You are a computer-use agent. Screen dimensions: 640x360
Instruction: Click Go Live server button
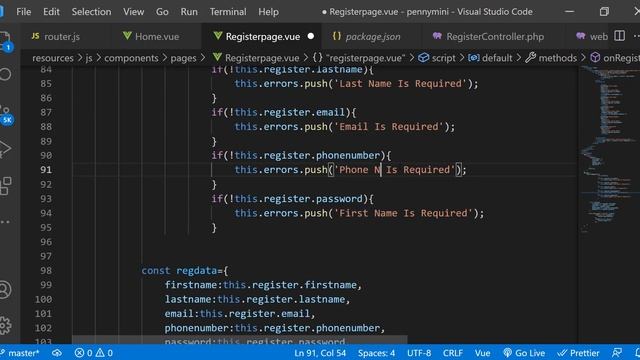click(x=524, y=353)
